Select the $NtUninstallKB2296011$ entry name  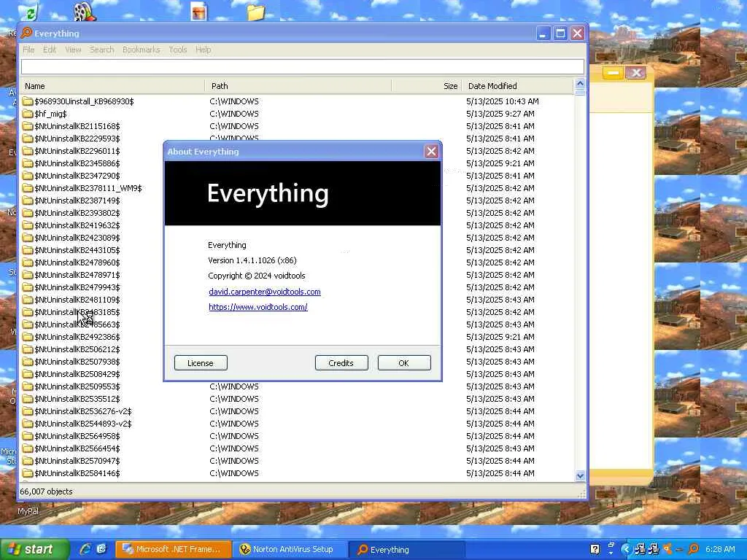[77, 151]
